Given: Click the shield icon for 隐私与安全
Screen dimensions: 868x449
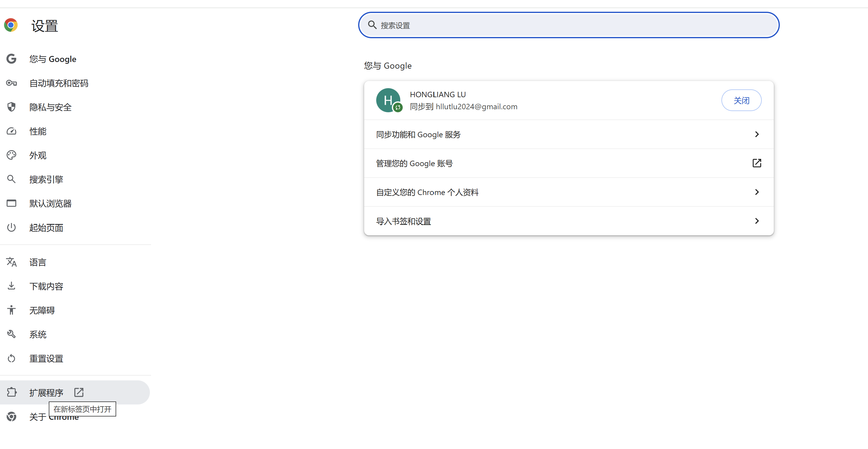Looking at the screenshot, I should coord(11,107).
